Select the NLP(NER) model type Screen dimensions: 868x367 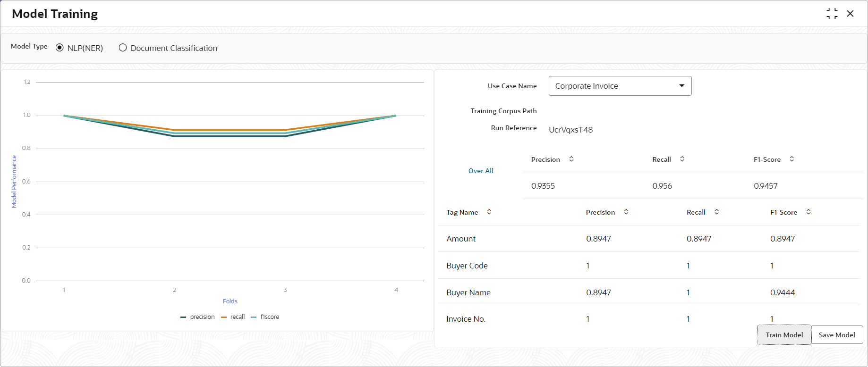click(x=60, y=48)
